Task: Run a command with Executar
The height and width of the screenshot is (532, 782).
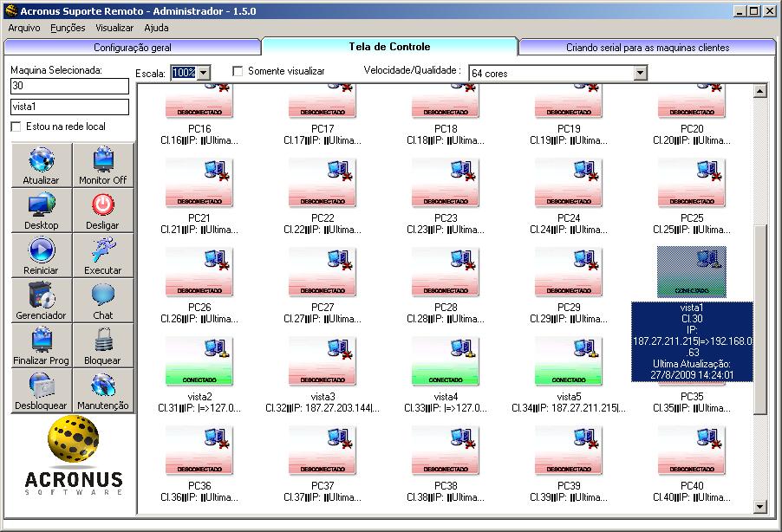Action: 103,256
